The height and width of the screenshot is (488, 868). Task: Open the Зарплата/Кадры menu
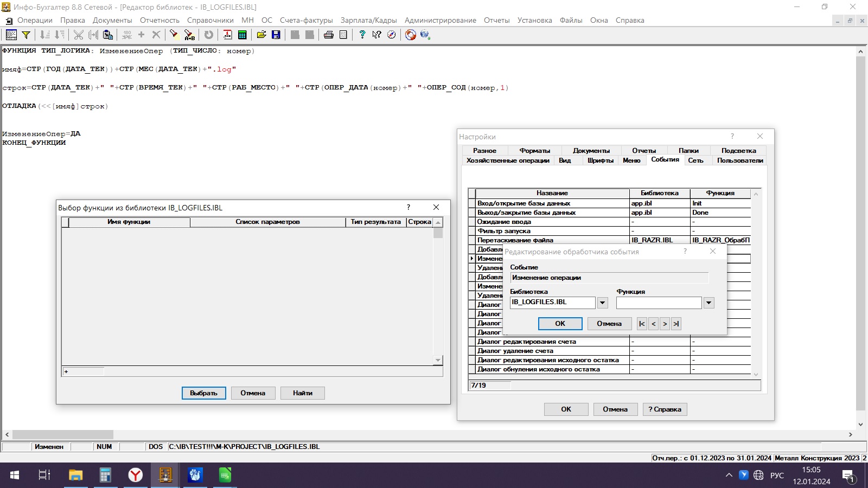click(369, 20)
